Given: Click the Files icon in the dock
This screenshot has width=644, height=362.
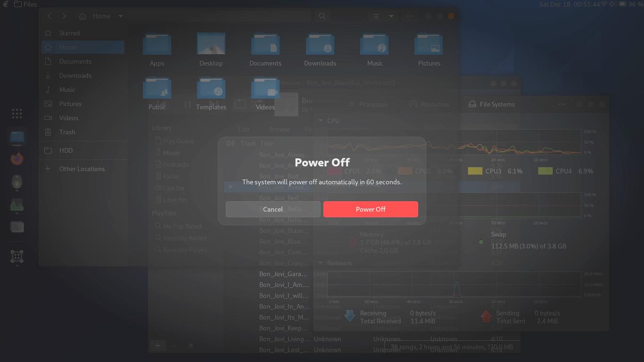Looking at the screenshot, I should point(17,137).
